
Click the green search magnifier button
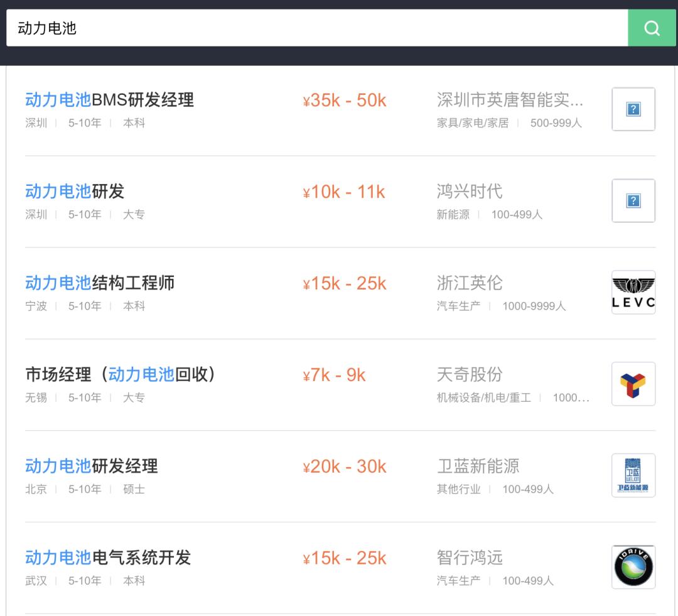coord(652,28)
